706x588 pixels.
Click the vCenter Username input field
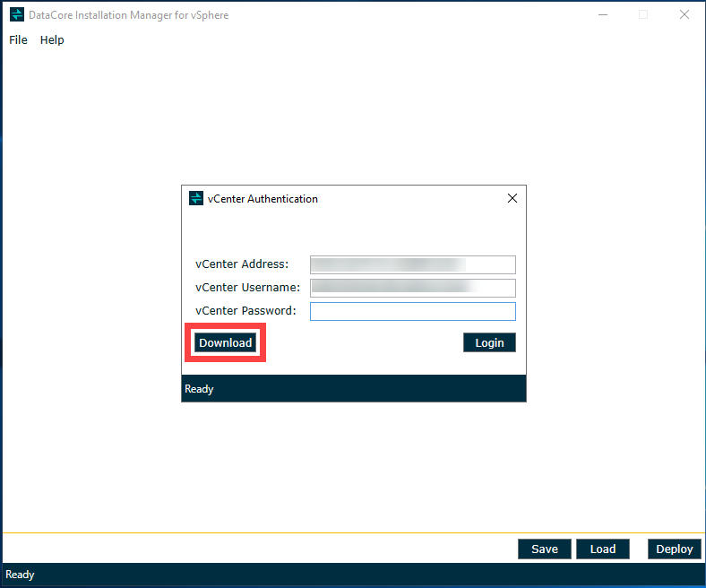(x=412, y=288)
